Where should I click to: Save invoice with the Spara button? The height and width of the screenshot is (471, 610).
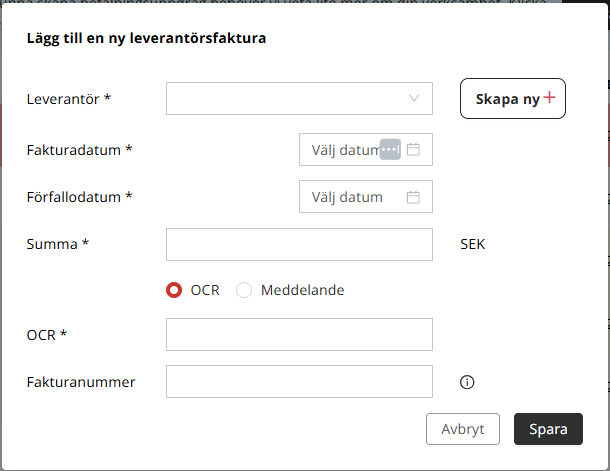pyautogui.click(x=548, y=429)
